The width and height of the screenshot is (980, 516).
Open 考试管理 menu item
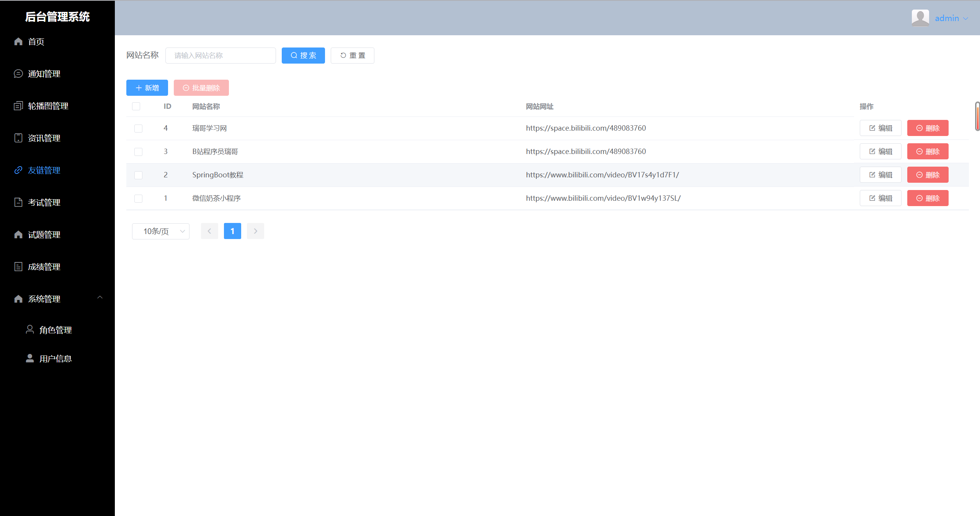pyautogui.click(x=57, y=202)
